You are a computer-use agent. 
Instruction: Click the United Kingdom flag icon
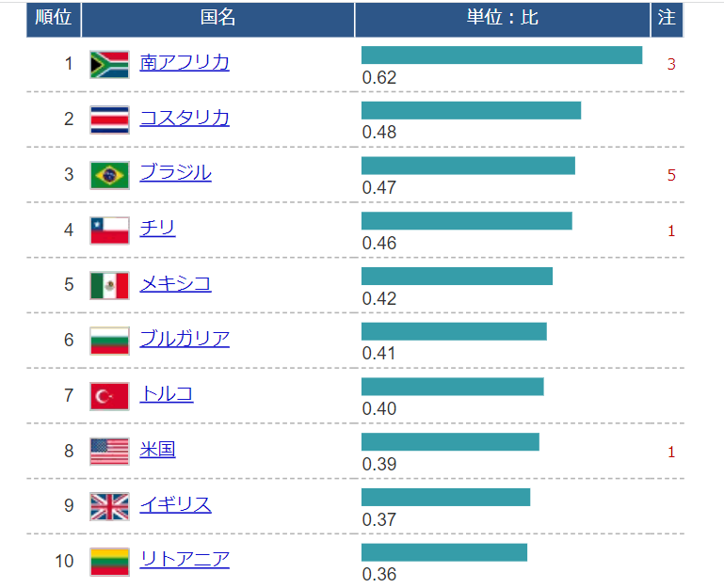click(x=109, y=506)
